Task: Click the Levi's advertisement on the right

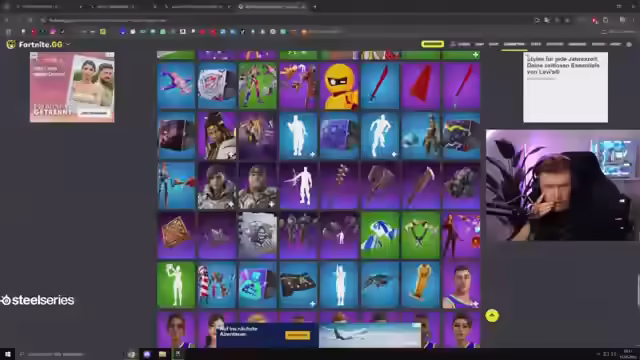Action: pos(565,87)
